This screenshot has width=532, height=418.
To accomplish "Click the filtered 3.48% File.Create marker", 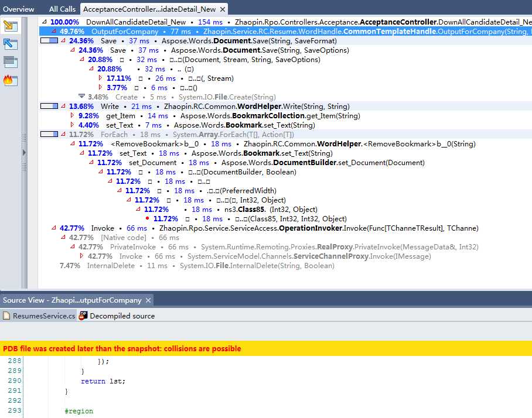I will pos(82,97).
